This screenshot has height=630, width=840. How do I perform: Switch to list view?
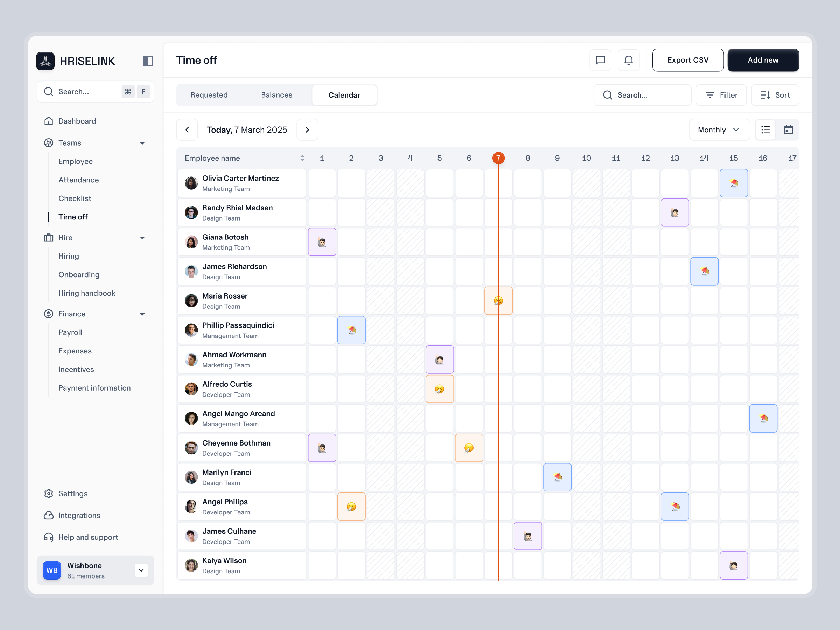click(765, 130)
